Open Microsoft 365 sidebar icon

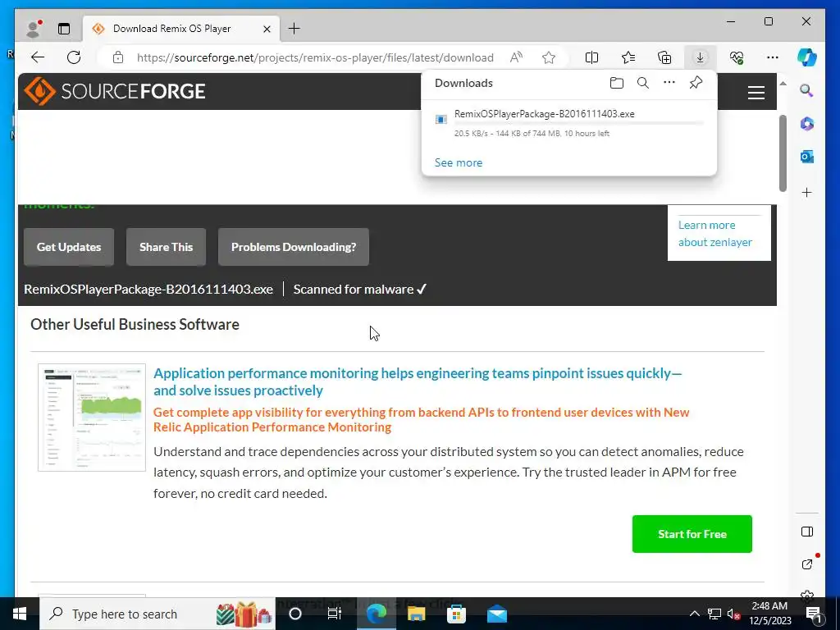[x=807, y=124]
